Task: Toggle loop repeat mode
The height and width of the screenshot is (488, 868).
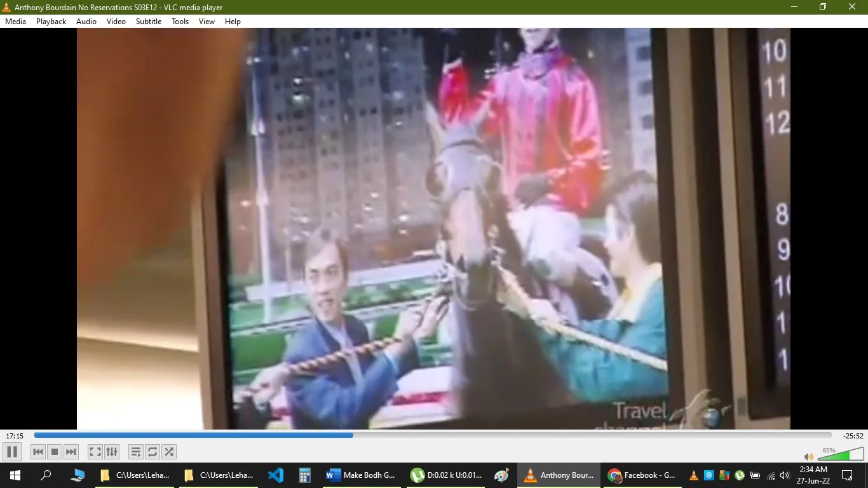Action: 153,452
